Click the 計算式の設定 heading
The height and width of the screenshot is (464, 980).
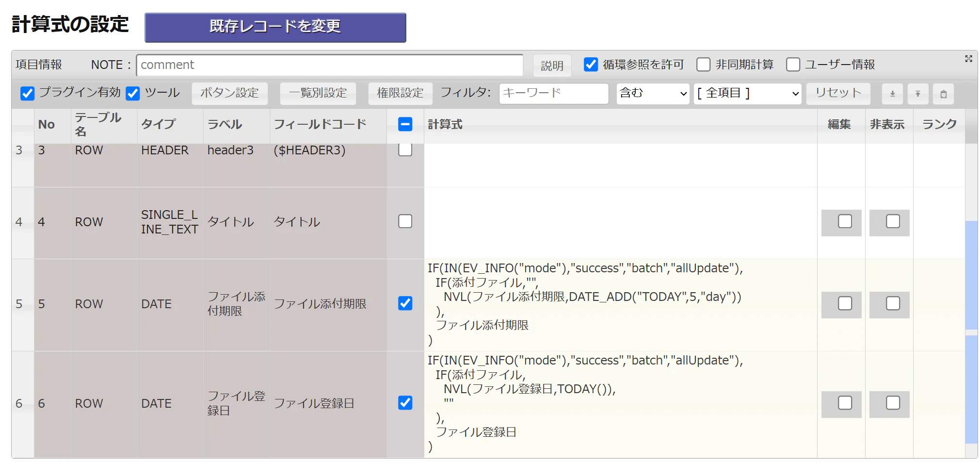click(70, 24)
